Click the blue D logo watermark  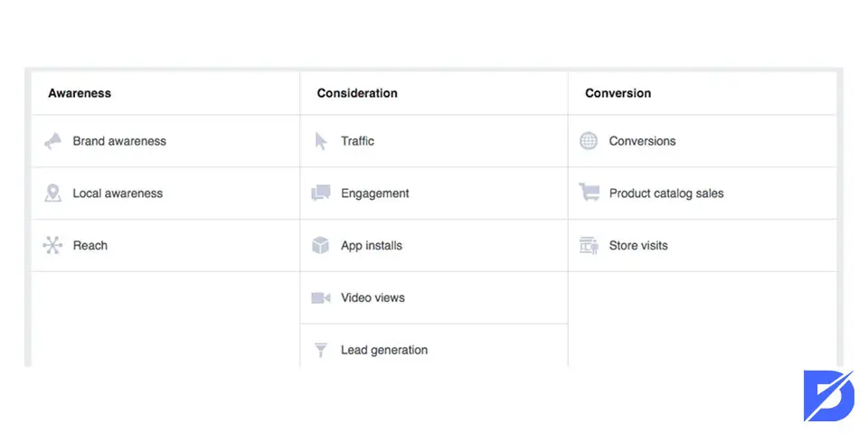click(829, 395)
